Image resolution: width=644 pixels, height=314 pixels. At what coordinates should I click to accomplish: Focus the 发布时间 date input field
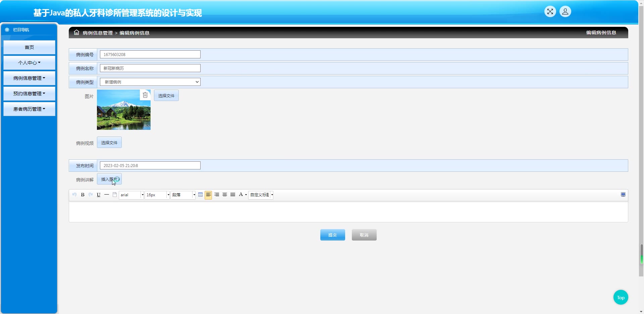(150, 165)
